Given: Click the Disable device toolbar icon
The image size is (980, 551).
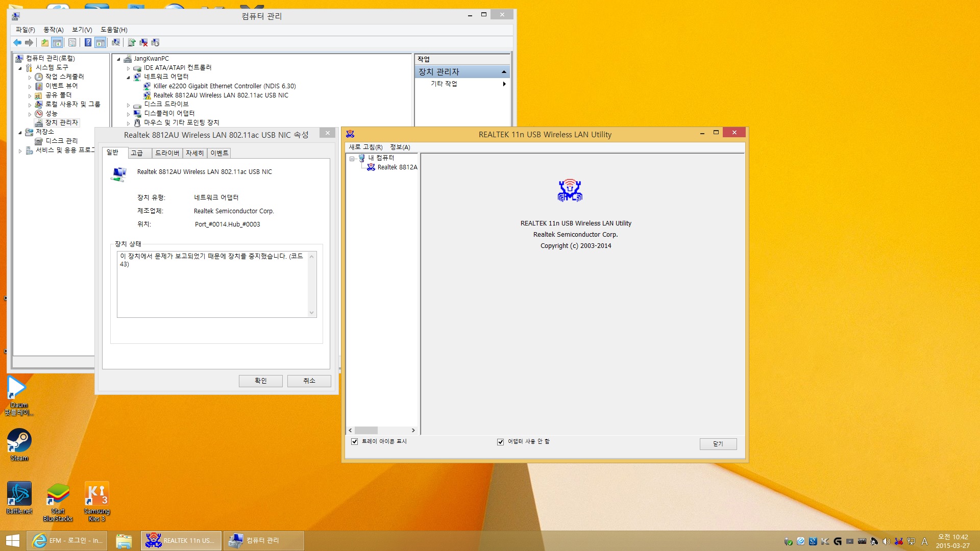Looking at the screenshot, I should pos(155,42).
